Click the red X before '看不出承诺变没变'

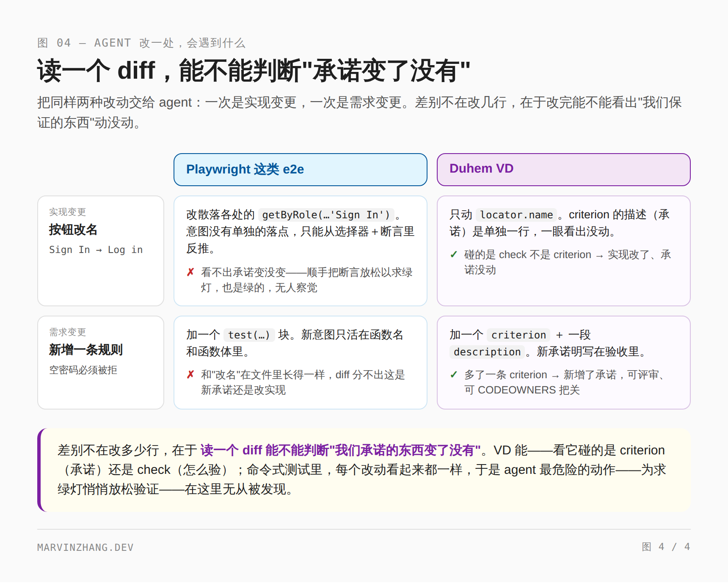190,272
